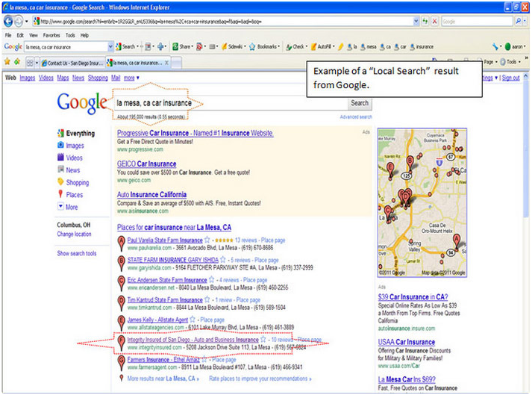Open the File menu
This screenshot has width=532, height=395.
point(8,35)
